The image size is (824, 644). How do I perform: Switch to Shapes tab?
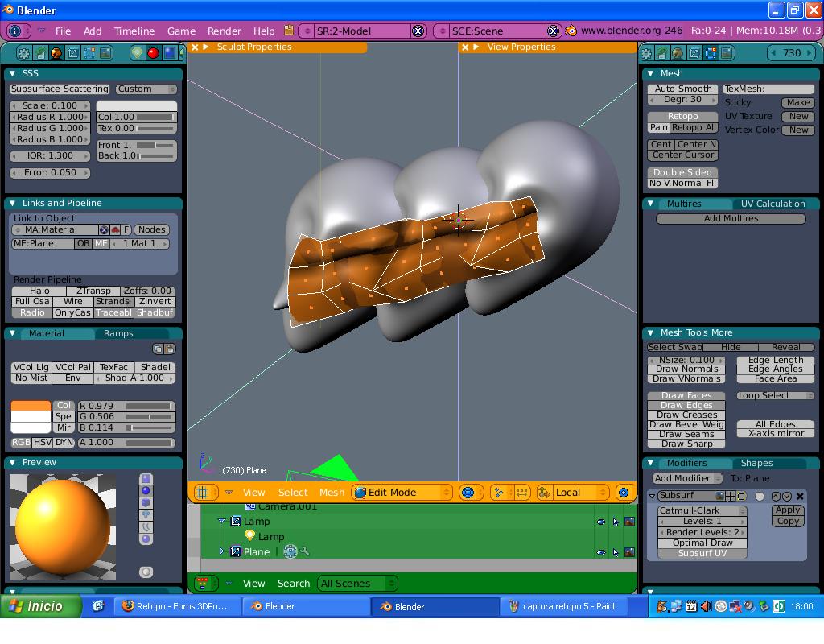pos(756,463)
